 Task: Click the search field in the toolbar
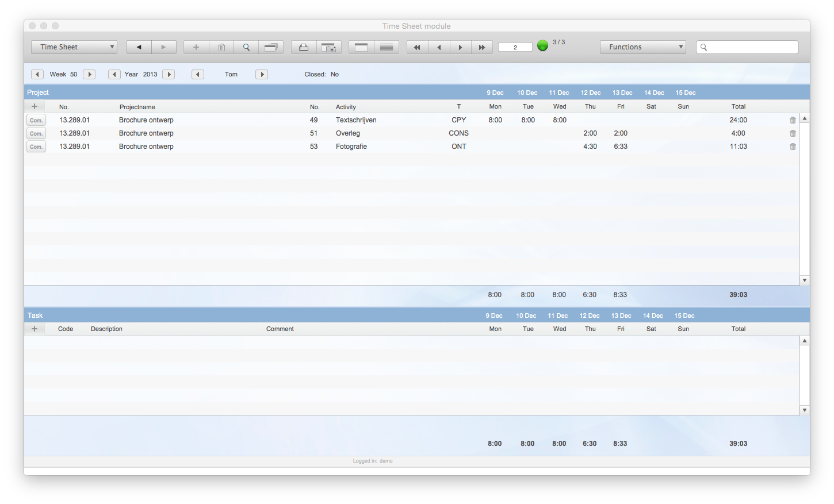(x=747, y=47)
